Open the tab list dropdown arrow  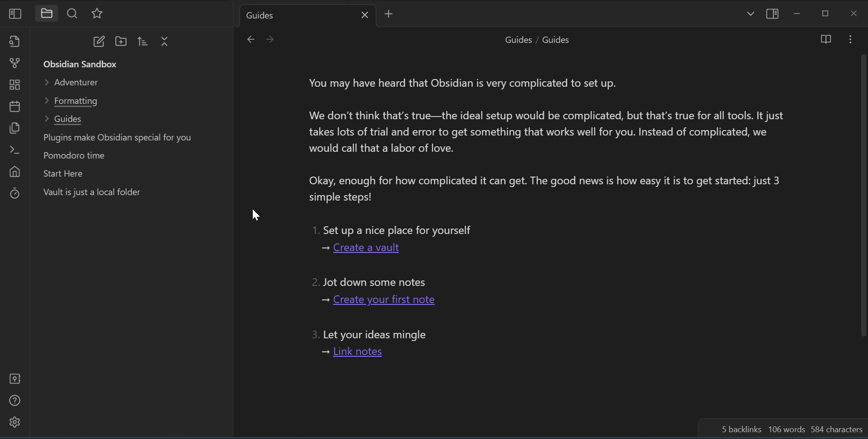click(x=751, y=14)
